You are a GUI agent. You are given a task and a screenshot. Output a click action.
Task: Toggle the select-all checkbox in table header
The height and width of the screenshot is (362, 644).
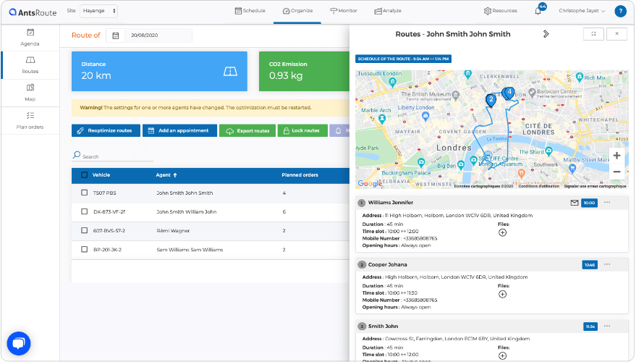[85, 174]
